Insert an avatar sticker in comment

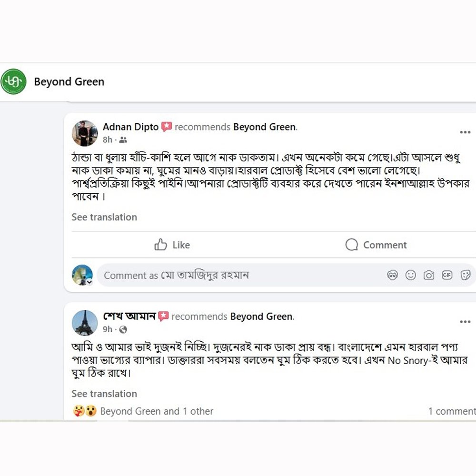point(393,275)
